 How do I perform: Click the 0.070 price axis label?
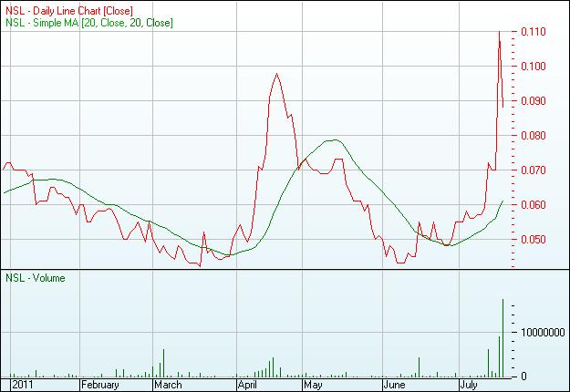tap(535, 170)
